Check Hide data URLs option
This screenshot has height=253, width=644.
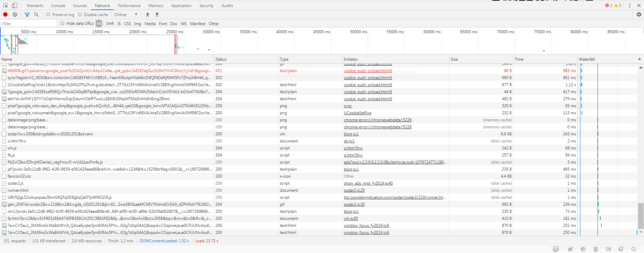(62, 23)
